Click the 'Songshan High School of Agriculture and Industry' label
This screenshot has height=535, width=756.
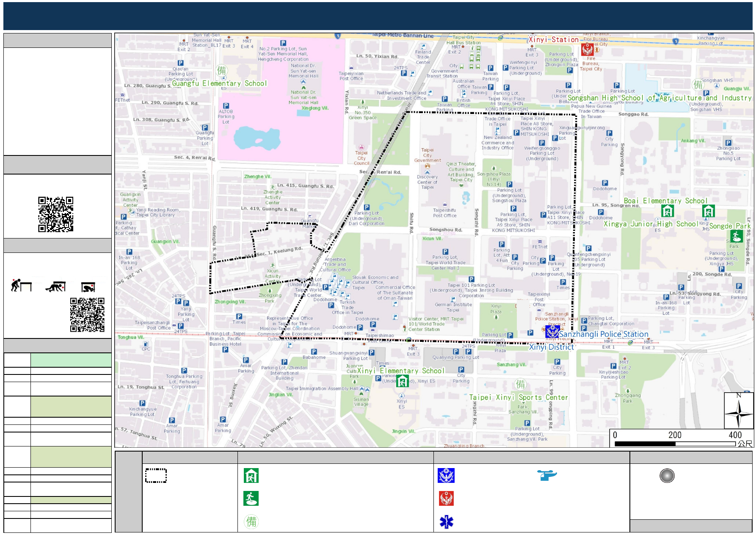click(x=659, y=98)
